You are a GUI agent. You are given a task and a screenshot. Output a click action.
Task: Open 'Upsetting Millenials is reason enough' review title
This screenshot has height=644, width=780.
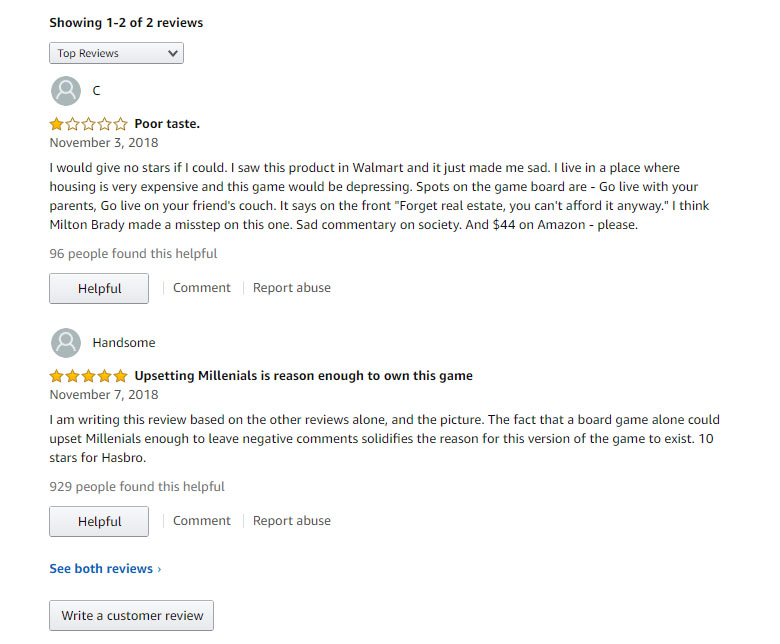(x=303, y=376)
